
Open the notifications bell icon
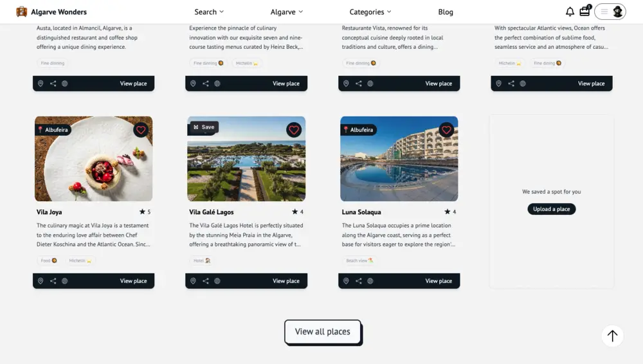point(570,12)
